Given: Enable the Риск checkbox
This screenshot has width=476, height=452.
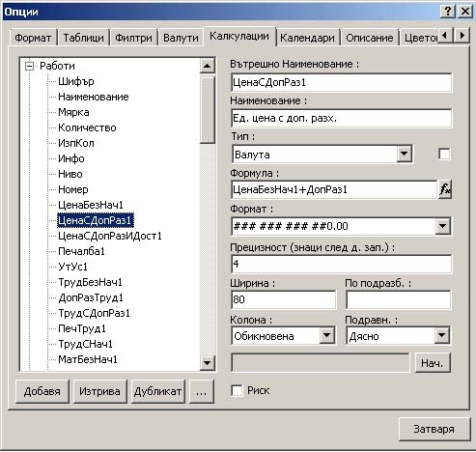Looking at the screenshot, I should coord(237,391).
